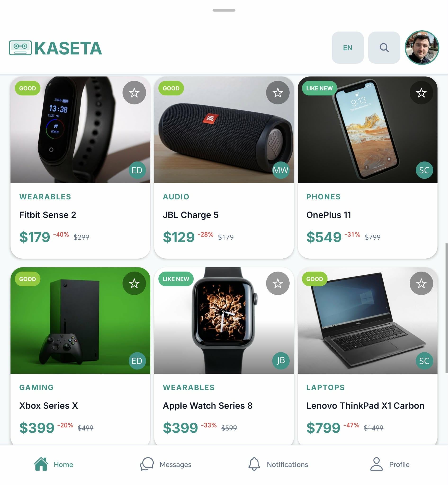This screenshot has height=485, width=448.
Task: Open the search magnifier button
Action: click(384, 48)
